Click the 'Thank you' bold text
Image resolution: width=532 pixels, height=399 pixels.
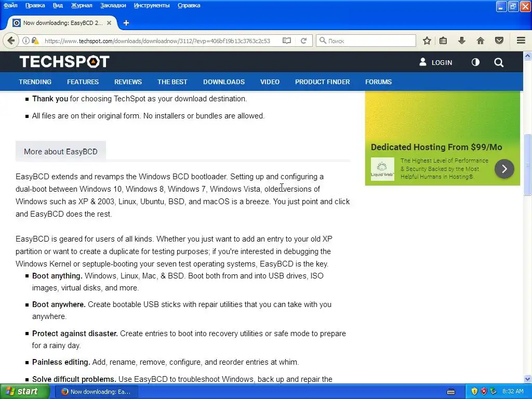click(x=50, y=99)
